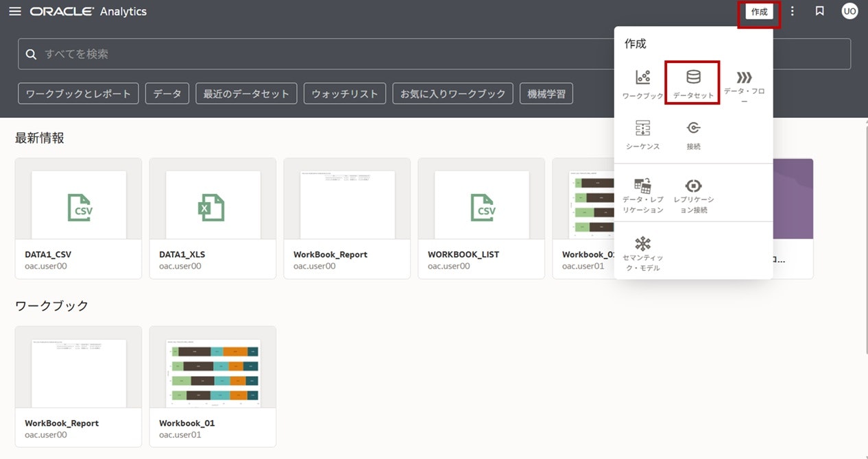The height and width of the screenshot is (459, 868).
Task: Choose レプリケーション接続 in create menu
Action: pos(693,195)
